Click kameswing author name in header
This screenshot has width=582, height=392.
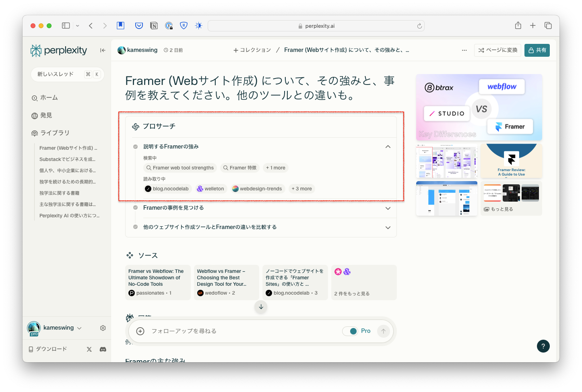[138, 50]
